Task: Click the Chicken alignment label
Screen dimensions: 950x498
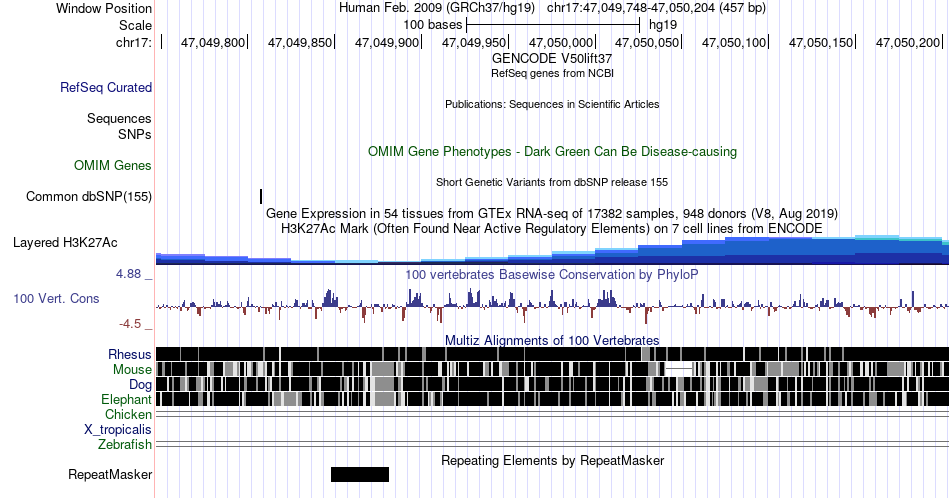Action: [x=128, y=414]
